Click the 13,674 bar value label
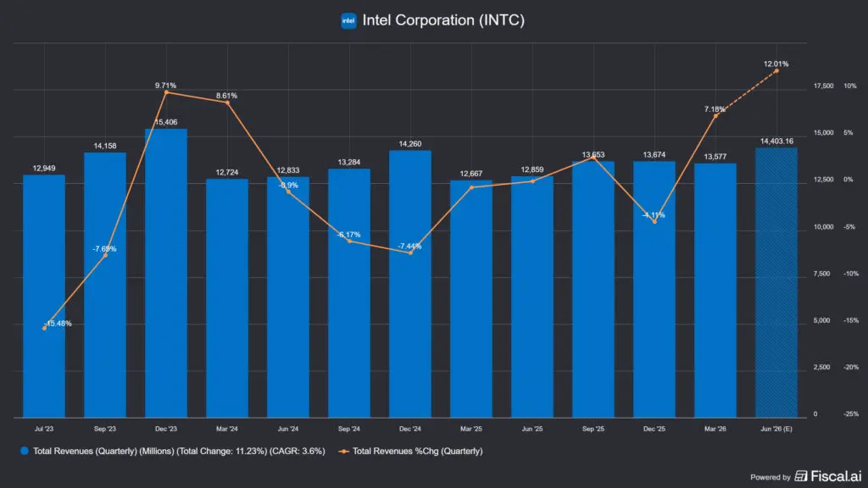The height and width of the screenshot is (488, 868). click(654, 155)
